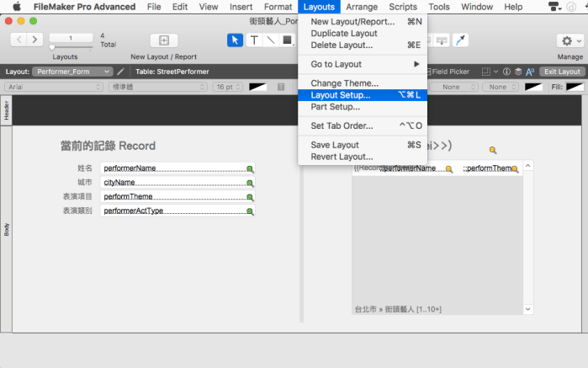The height and width of the screenshot is (368, 588).
Task: Open the Arrange menu
Action: [x=362, y=7]
